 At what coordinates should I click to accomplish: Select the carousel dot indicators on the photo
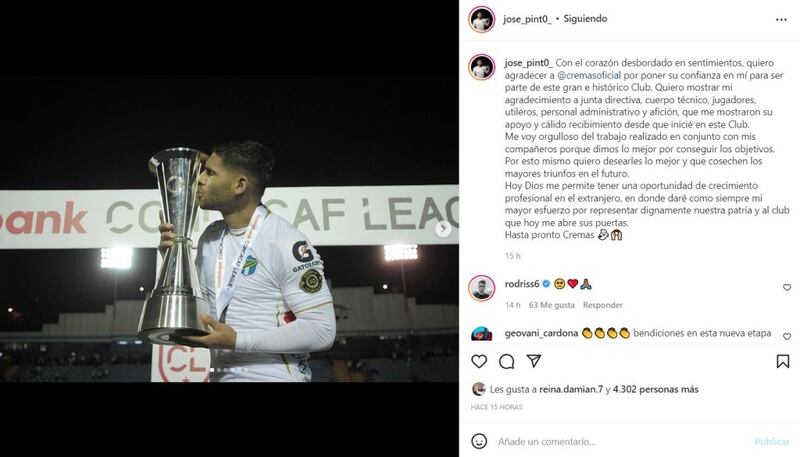pyautogui.click(x=229, y=370)
